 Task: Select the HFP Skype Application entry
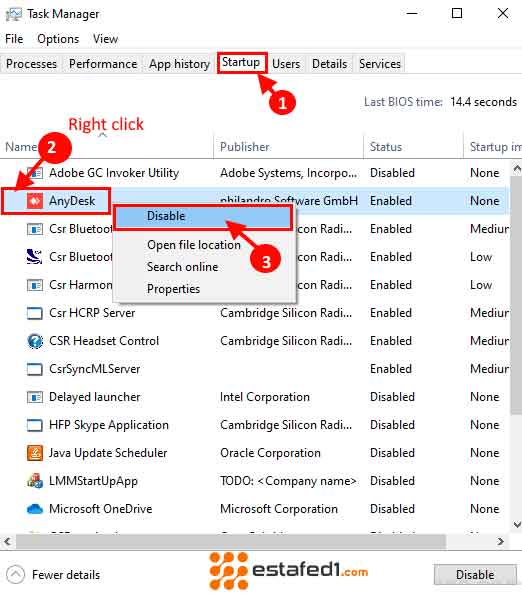pyautogui.click(x=108, y=425)
